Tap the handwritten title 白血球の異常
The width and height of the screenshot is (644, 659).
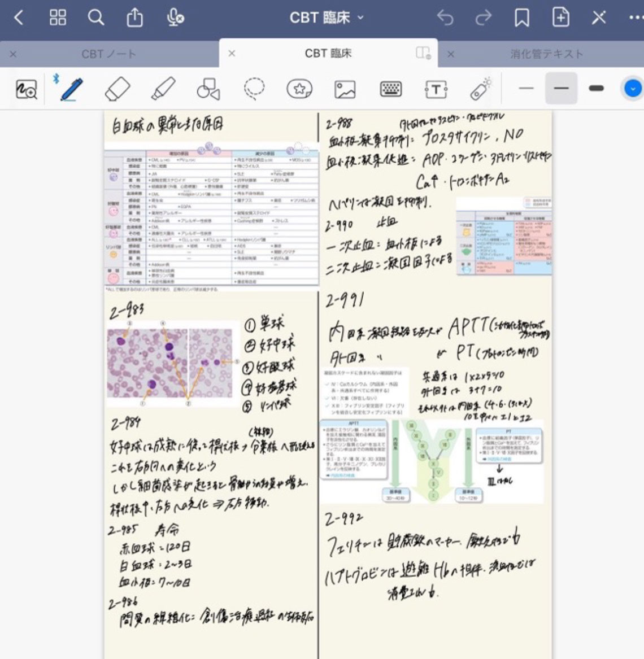(x=167, y=125)
